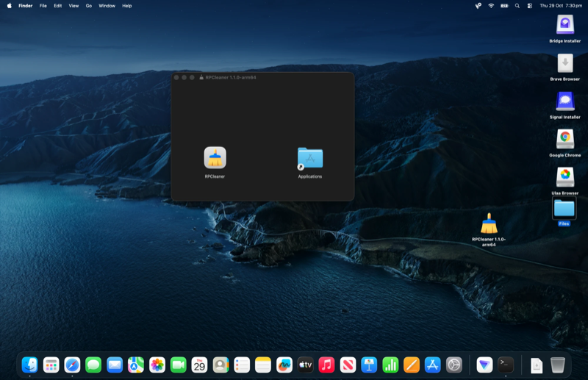Viewport: 588px width, 380px height.
Task: Select the Brave Browser disk image on desktop
Action: [565, 63]
